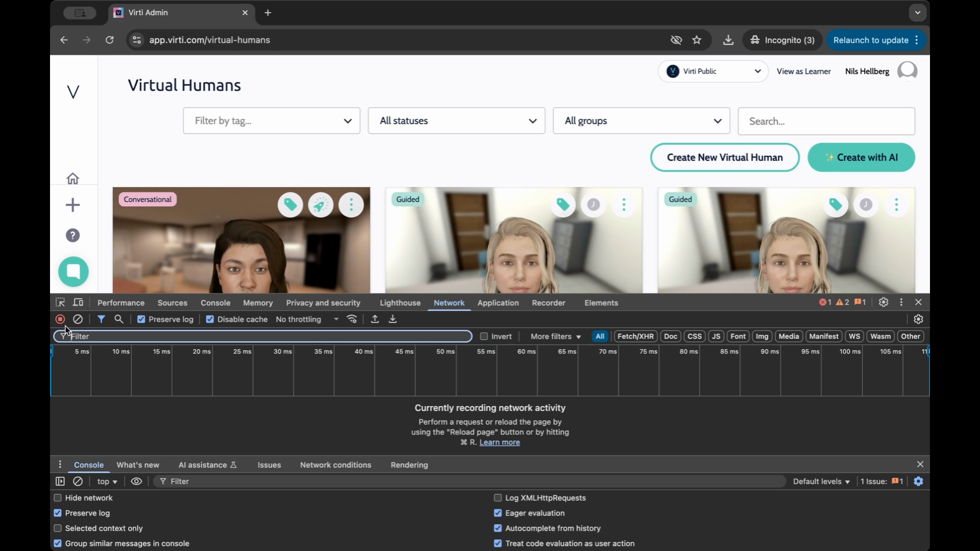Click the help question mark icon
The width and height of the screenshot is (980, 551).
73,235
